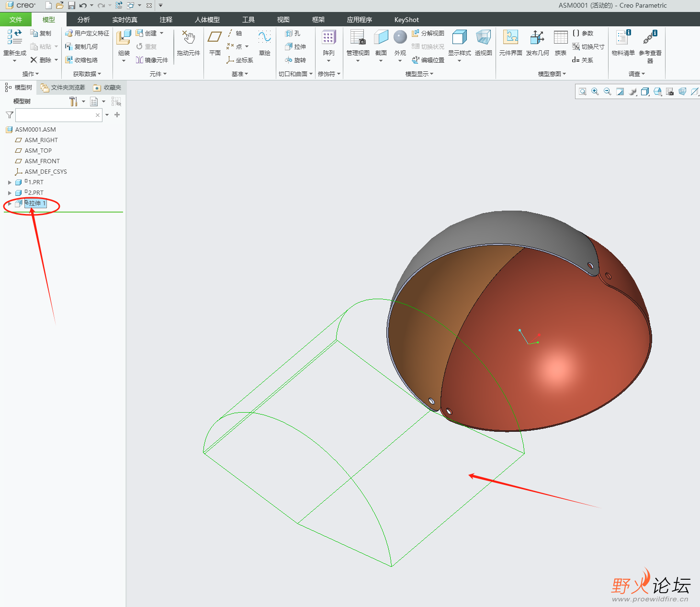Viewport: 700px width, 607px height.
Task: Click the 旋转 revolve tool icon
Action: 289,60
